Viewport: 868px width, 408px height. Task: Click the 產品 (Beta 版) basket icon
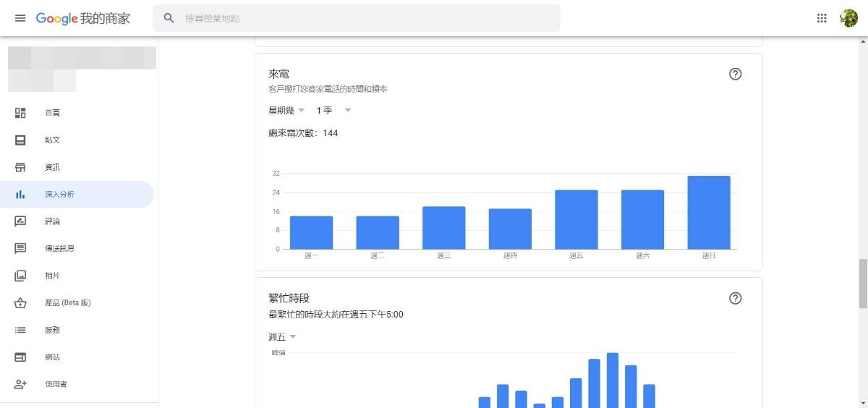[20, 302]
